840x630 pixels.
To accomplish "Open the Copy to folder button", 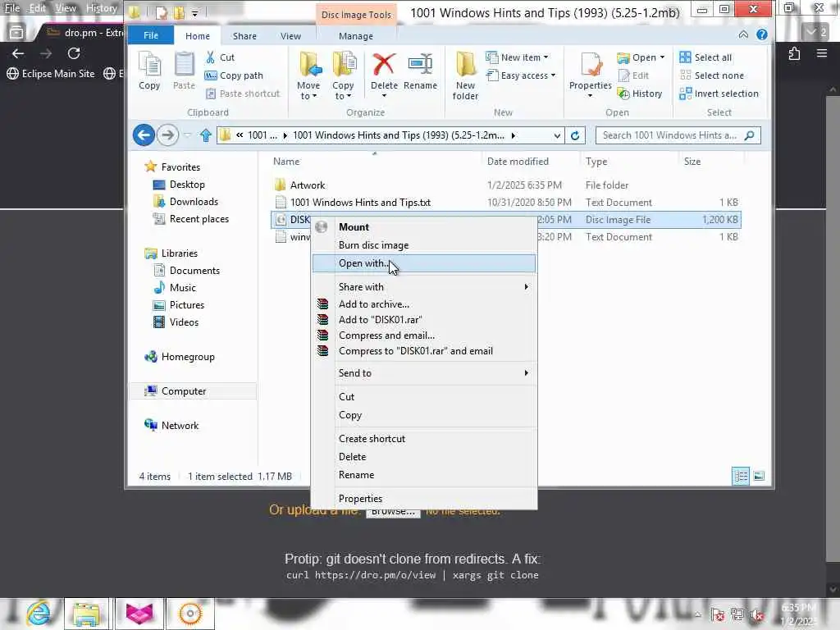I will coord(343,75).
